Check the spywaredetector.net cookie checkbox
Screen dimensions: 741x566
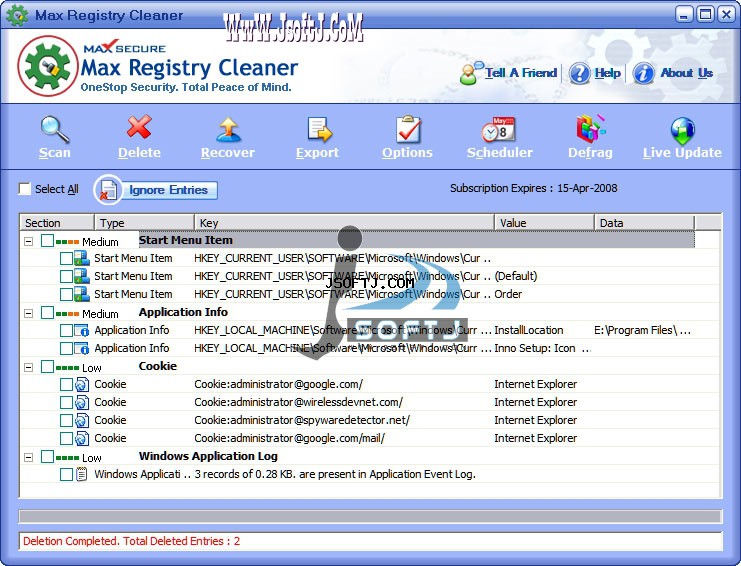pos(66,420)
